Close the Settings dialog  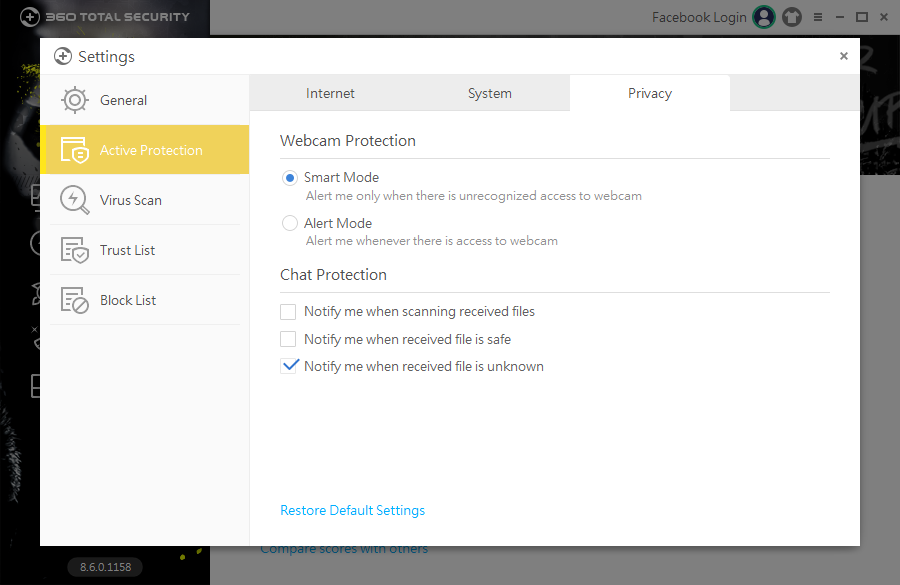(844, 56)
